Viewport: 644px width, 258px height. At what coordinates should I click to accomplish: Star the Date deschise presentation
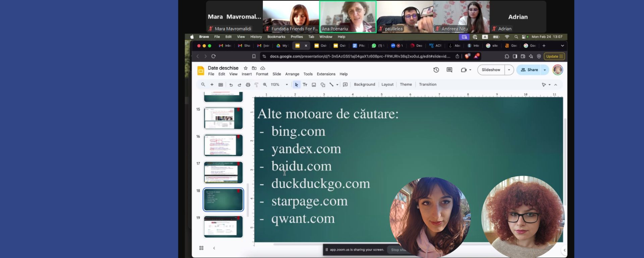click(x=246, y=68)
